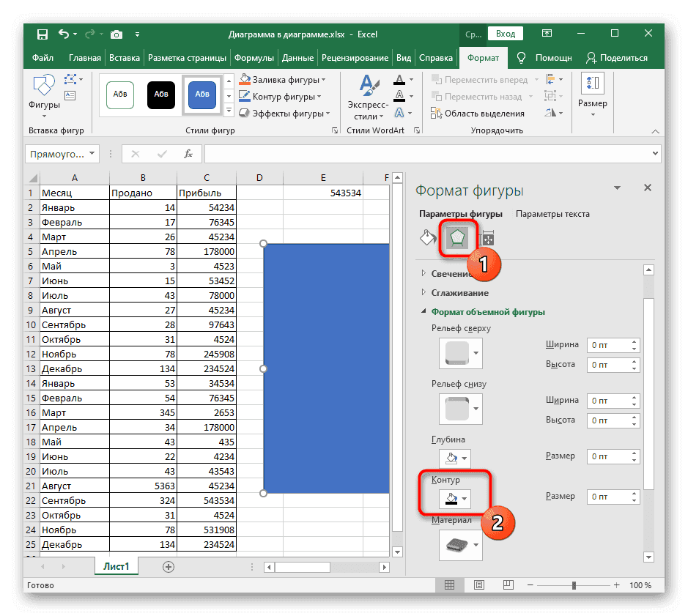Image resolution: width=688 pixels, height=616 pixels.
Task: Select the Effects pentagon icon
Action: click(457, 237)
